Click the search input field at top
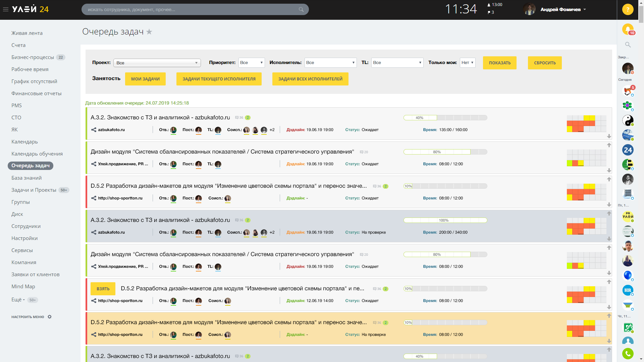 [195, 10]
